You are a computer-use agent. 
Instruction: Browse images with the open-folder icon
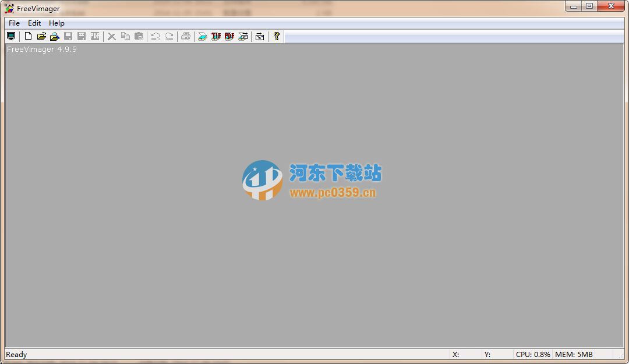pos(55,36)
